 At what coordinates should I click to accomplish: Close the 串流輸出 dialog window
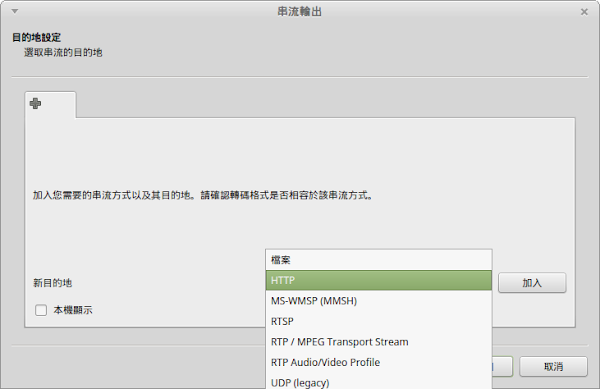pos(584,12)
